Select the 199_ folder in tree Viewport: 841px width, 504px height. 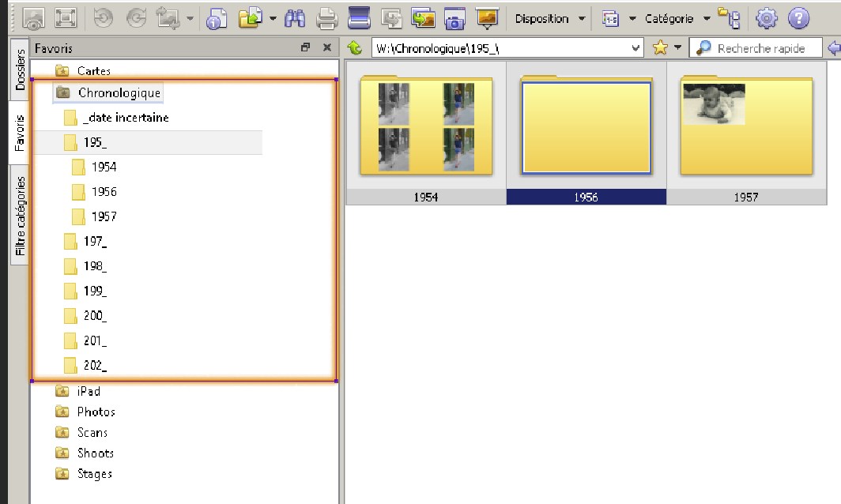[x=95, y=291]
